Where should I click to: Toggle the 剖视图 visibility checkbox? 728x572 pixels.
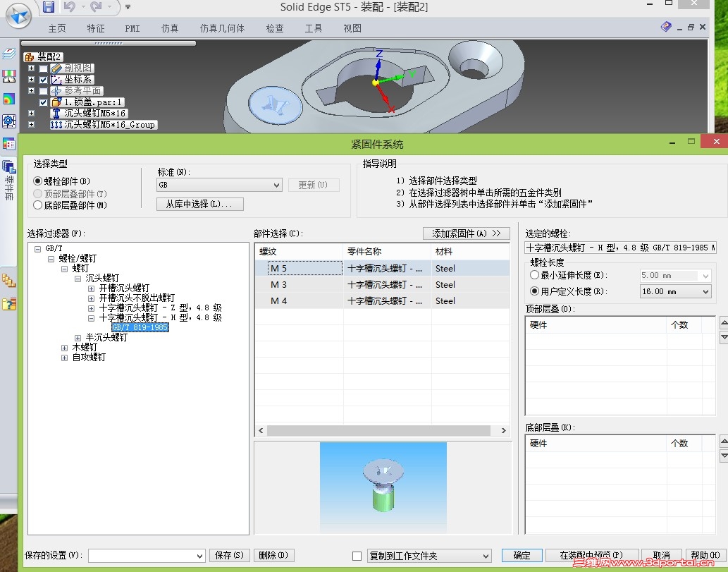click(x=43, y=69)
